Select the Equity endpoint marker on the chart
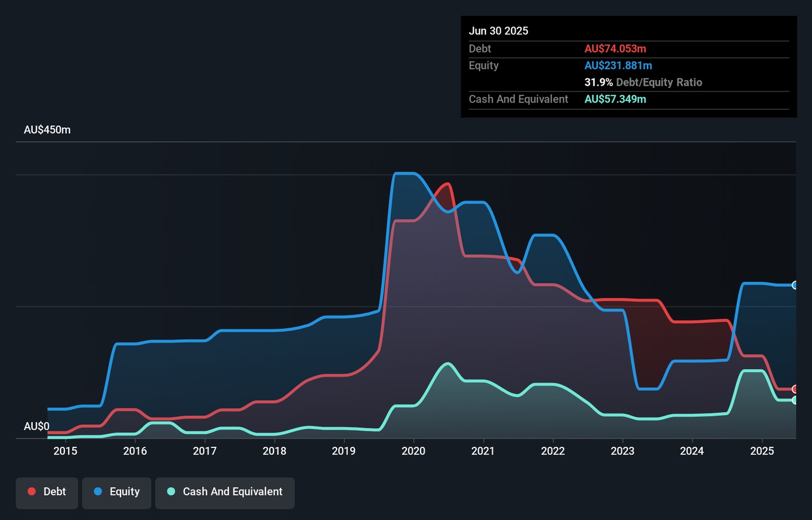 pyautogui.click(x=795, y=285)
